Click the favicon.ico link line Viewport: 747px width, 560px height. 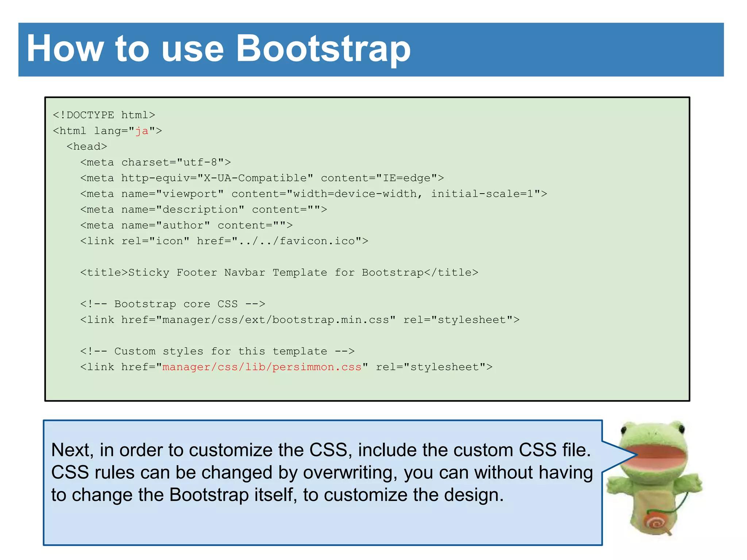tap(224, 241)
